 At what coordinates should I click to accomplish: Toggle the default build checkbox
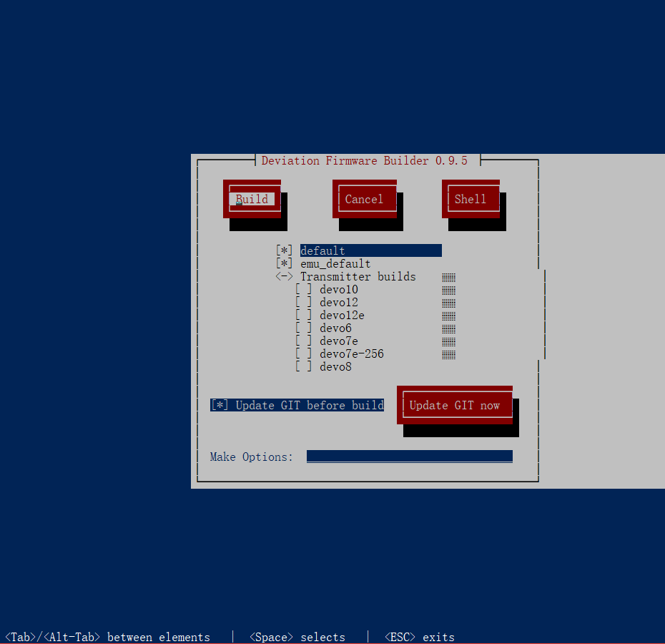pyautogui.click(x=284, y=250)
